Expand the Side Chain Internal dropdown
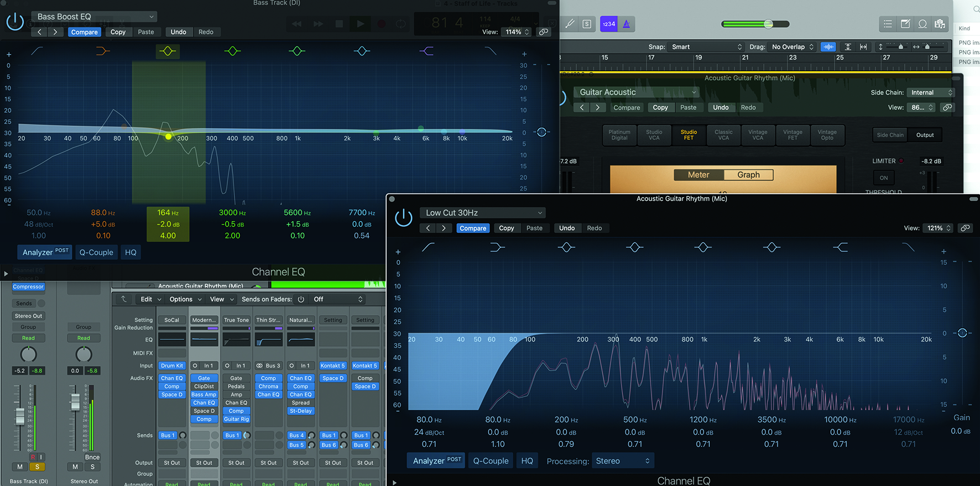Image resolution: width=980 pixels, height=486 pixels. coord(932,92)
